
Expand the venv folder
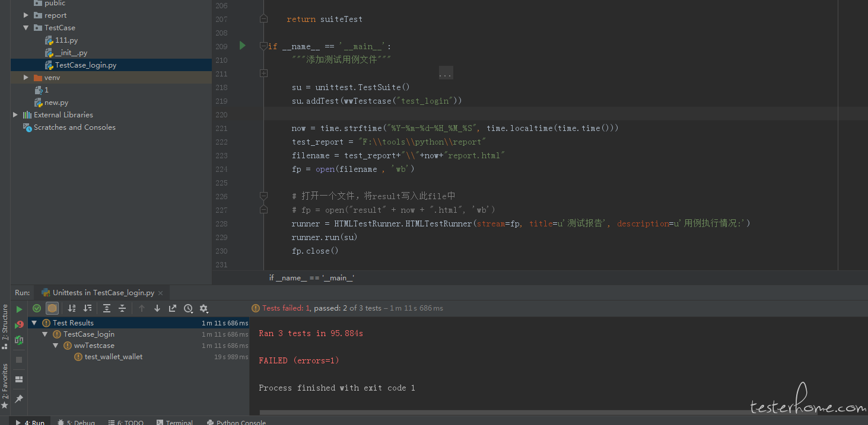pos(26,78)
